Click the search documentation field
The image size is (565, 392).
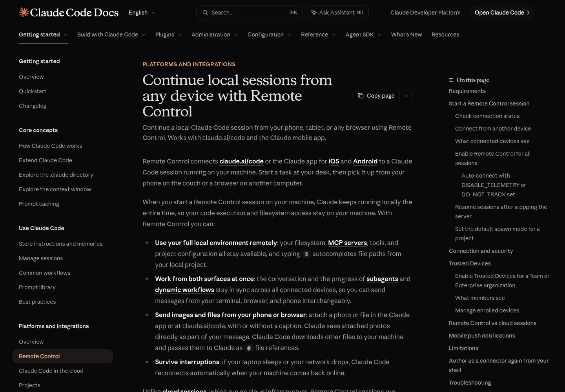(249, 13)
